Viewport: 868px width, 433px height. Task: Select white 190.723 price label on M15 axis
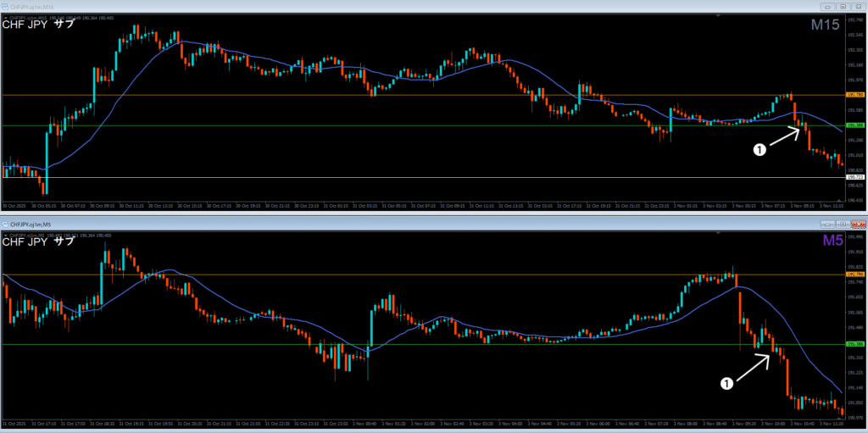click(x=854, y=176)
